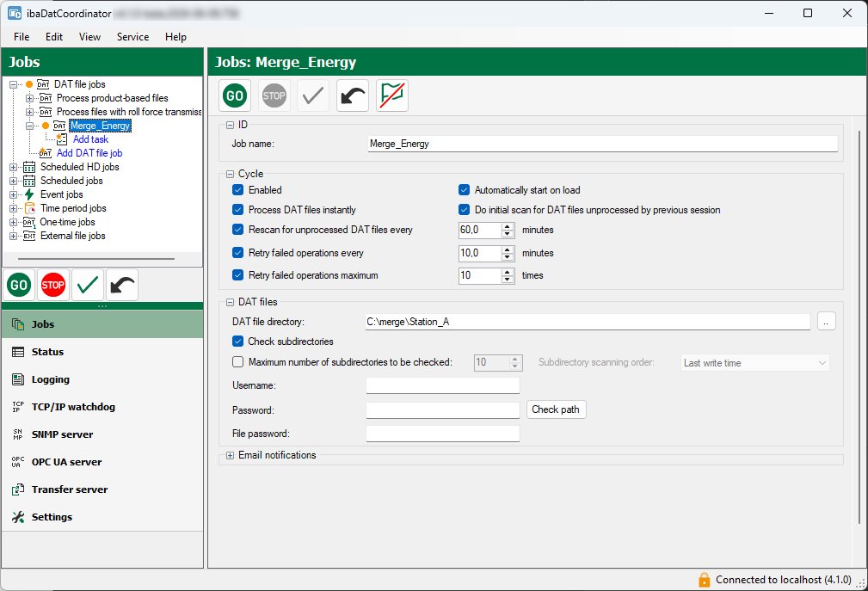Screen dimensions: 868x591
Task: Click the lock icon in the status bar
Action: (704, 579)
